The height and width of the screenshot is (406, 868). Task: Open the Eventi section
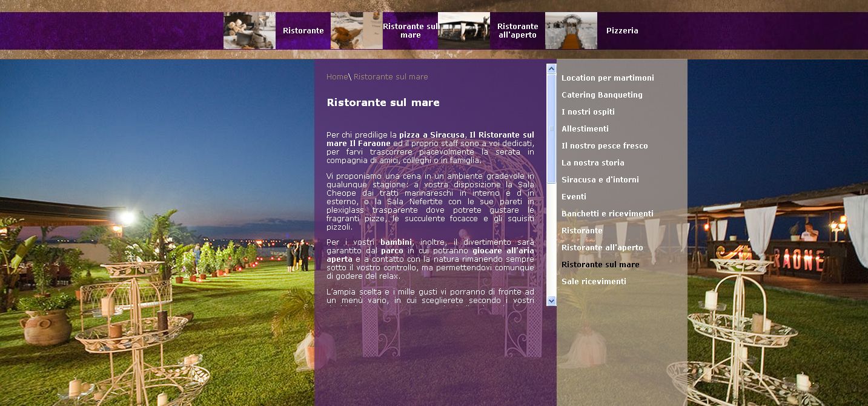(574, 196)
